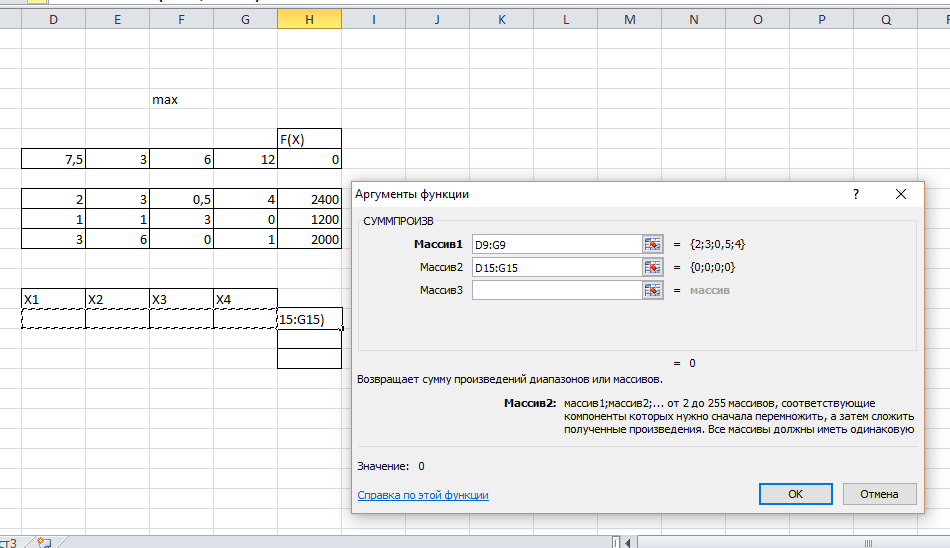This screenshot has height=548, width=950.
Task: Select column D header
Action: tap(53, 19)
